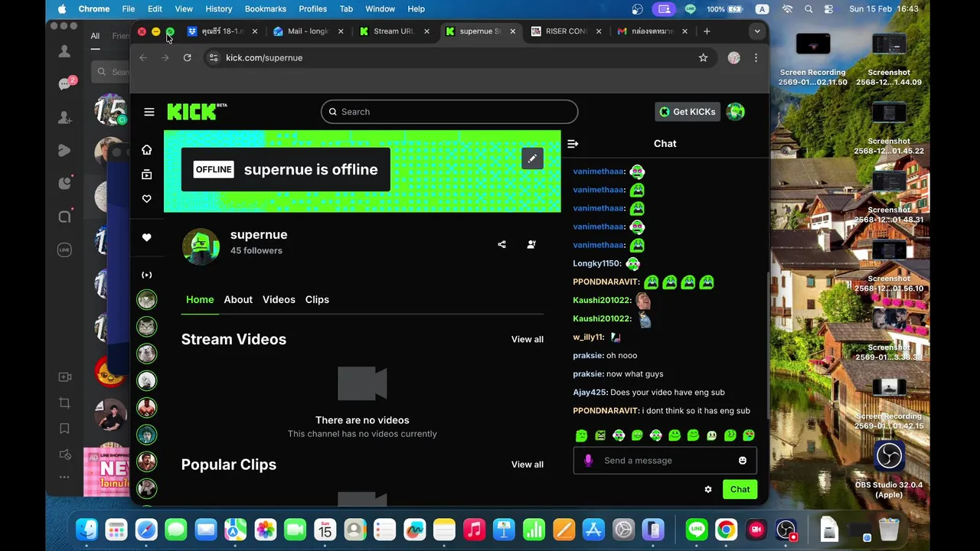The height and width of the screenshot is (551, 980).
Task: Click the live broadcast icon in Kick sidebar
Action: [146, 275]
